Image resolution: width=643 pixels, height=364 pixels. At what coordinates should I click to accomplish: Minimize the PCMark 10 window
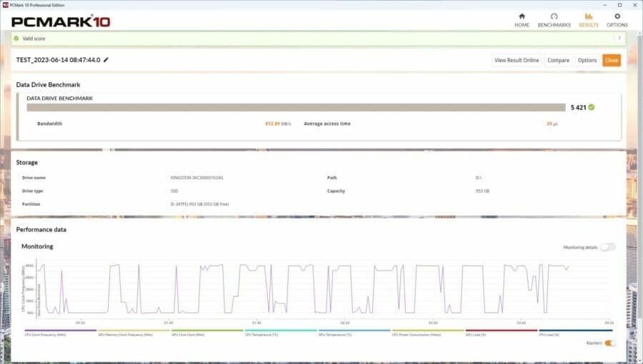[605, 5]
